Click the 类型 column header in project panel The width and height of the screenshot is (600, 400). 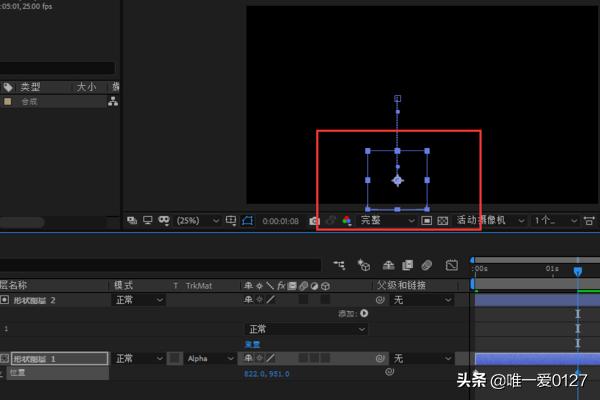[x=31, y=87]
